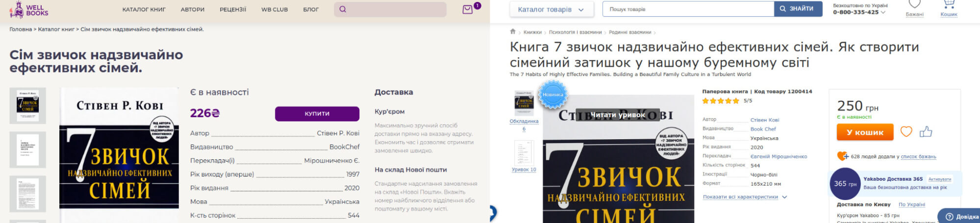The height and width of the screenshot is (223, 980).
Task: Add book to wishlist with heart icon
Action: click(x=906, y=132)
